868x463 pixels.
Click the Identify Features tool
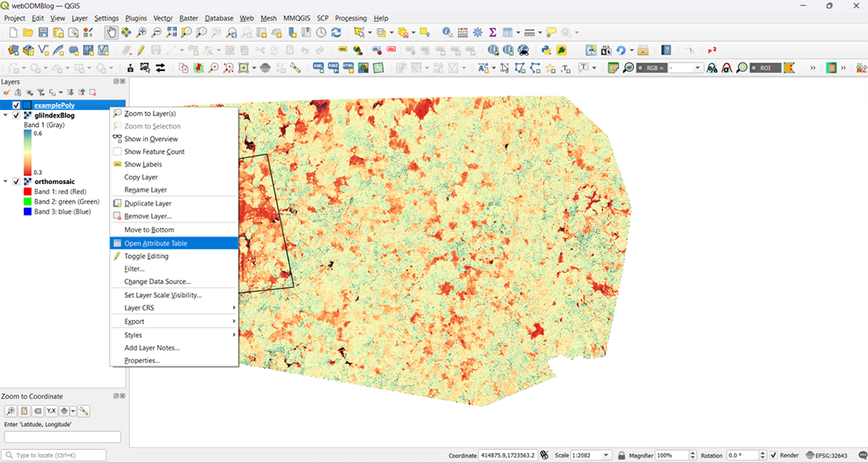click(447, 32)
